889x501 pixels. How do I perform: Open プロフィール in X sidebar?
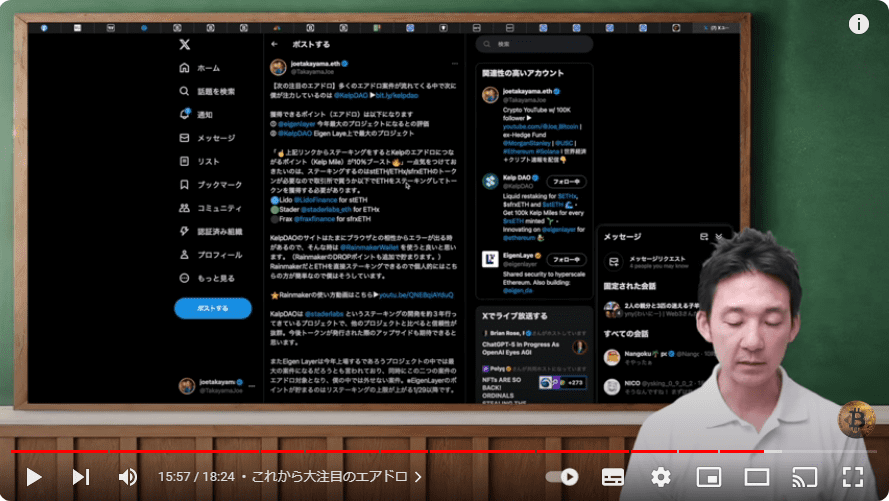click(210, 255)
